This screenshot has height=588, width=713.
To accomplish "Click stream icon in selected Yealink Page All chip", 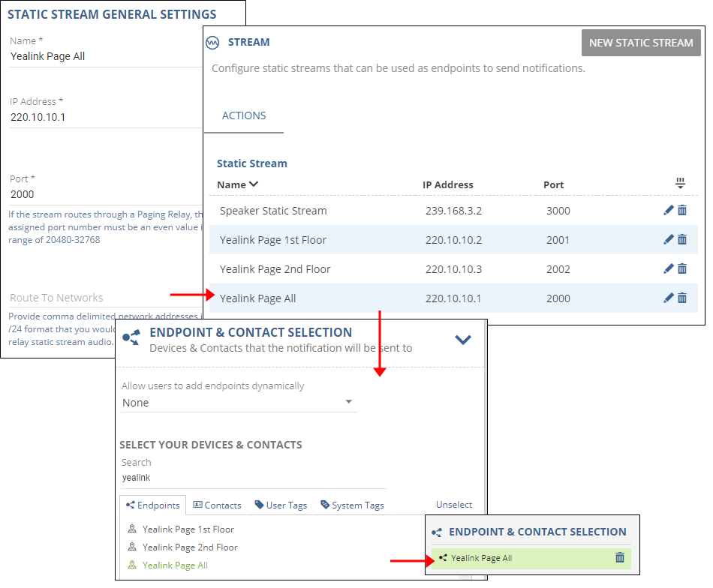I will pyautogui.click(x=443, y=557).
